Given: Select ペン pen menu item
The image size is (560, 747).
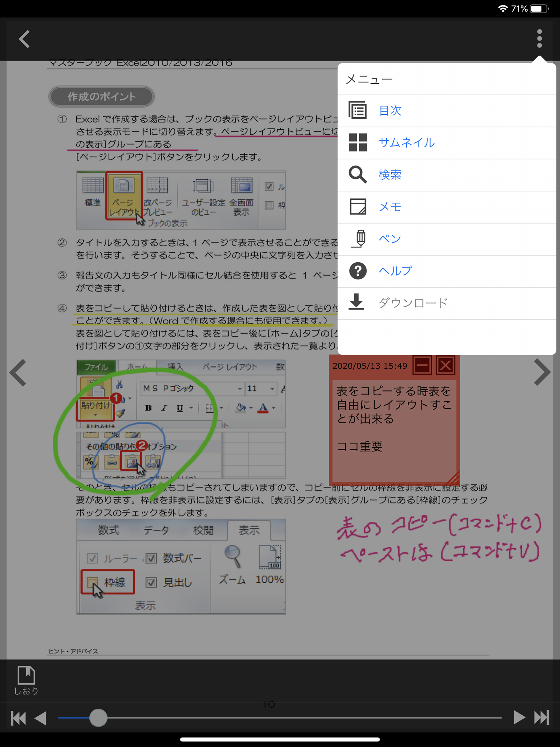Looking at the screenshot, I should coord(447,239).
